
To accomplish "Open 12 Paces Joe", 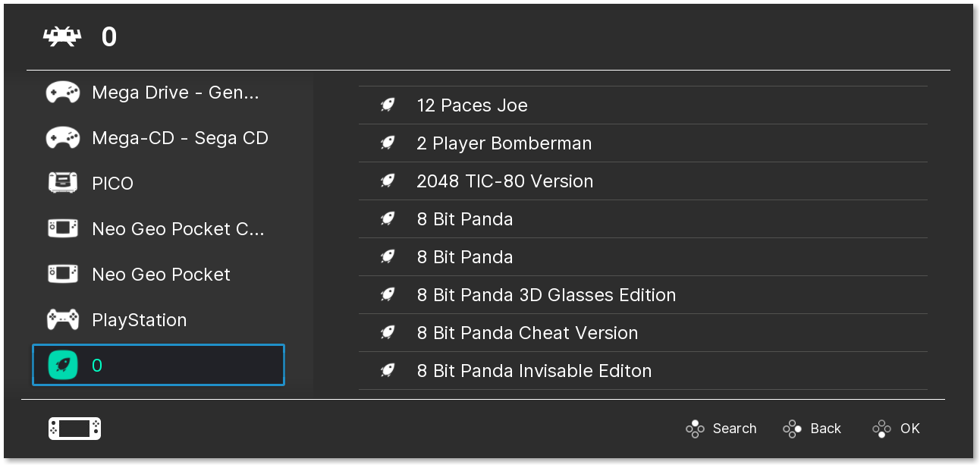I will (472, 105).
